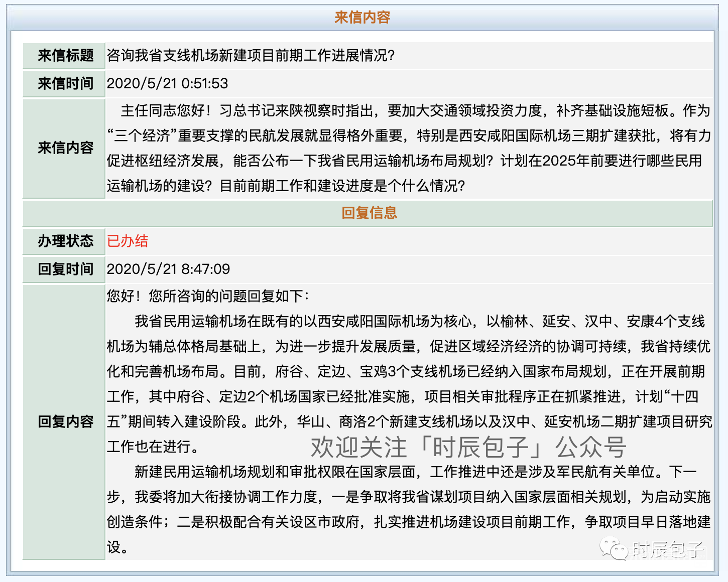Click the gray 欢迎关注「时辰包子」公众号 watermark

468,447
